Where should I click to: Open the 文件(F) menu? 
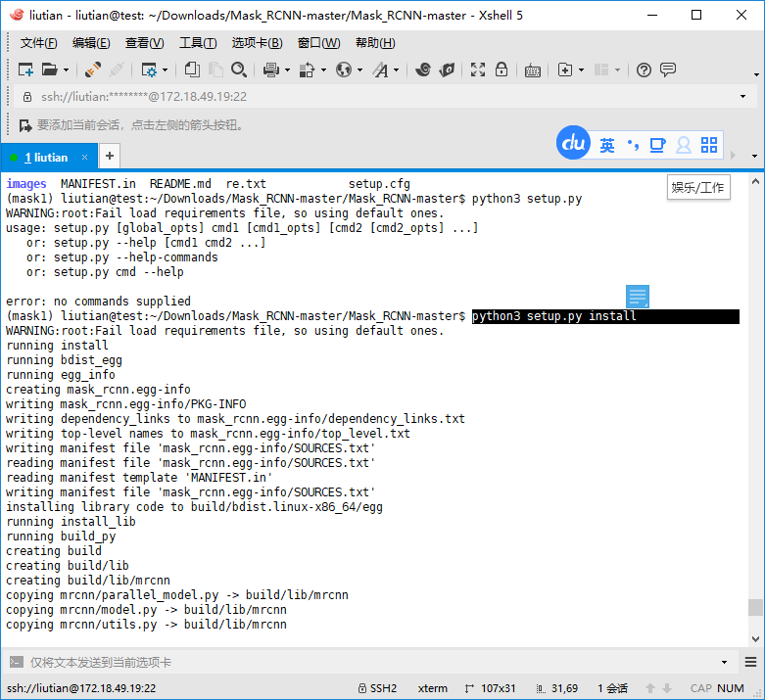pyautogui.click(x=38, y=43)
